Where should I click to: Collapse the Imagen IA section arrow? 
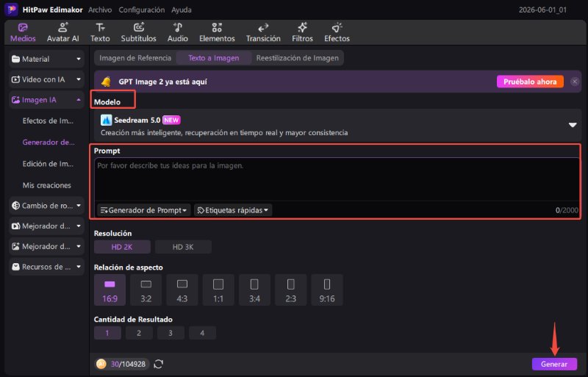(x=79, y=100)
